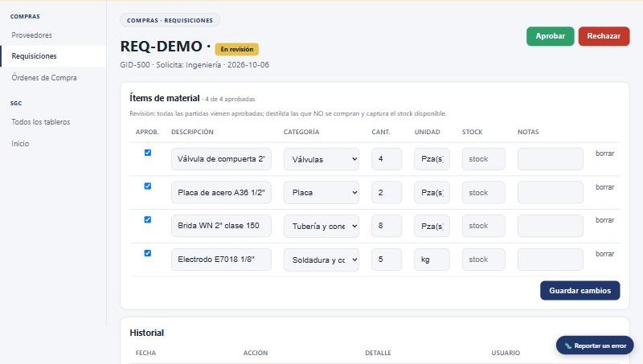Viewport: 643px width, 364px height.
Task: Click quantity field showing 5
Action: pyautogui.click(x=387, y=260)
